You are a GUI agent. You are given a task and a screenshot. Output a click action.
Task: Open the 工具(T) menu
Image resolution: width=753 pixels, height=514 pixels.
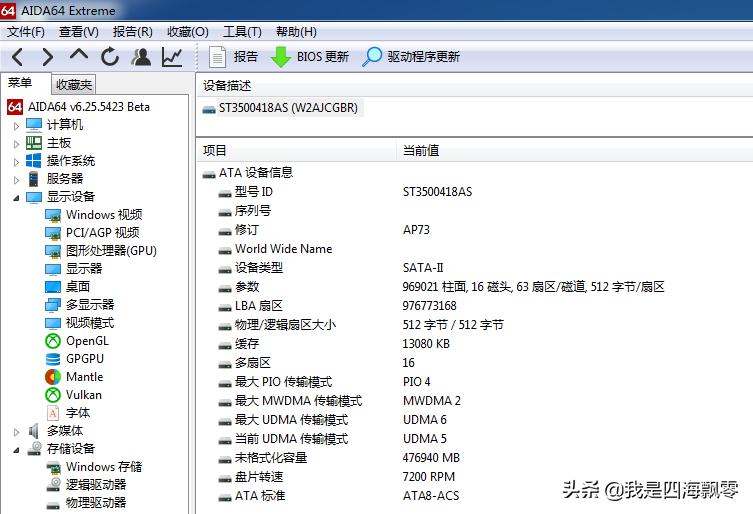pyautogui.click(x=243, y=32)
